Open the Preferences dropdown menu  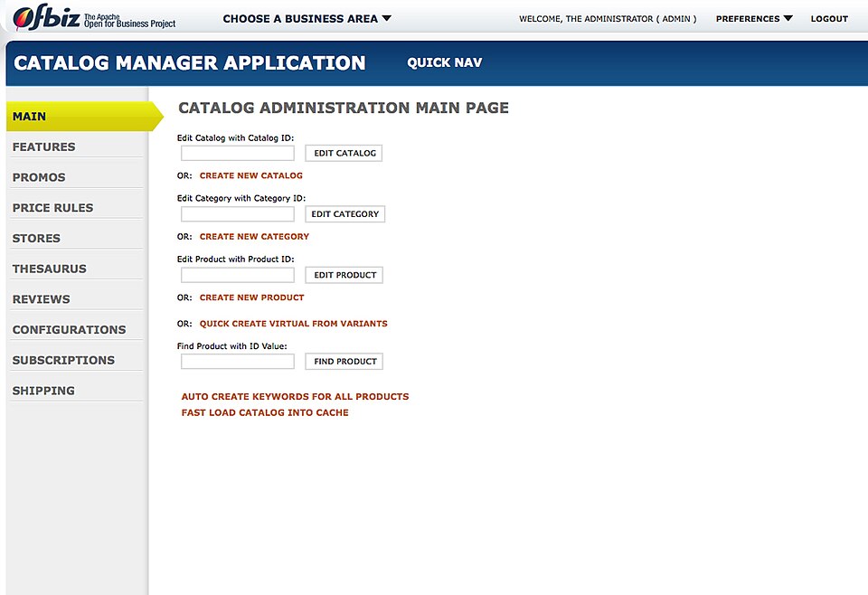tap(754, 18)
